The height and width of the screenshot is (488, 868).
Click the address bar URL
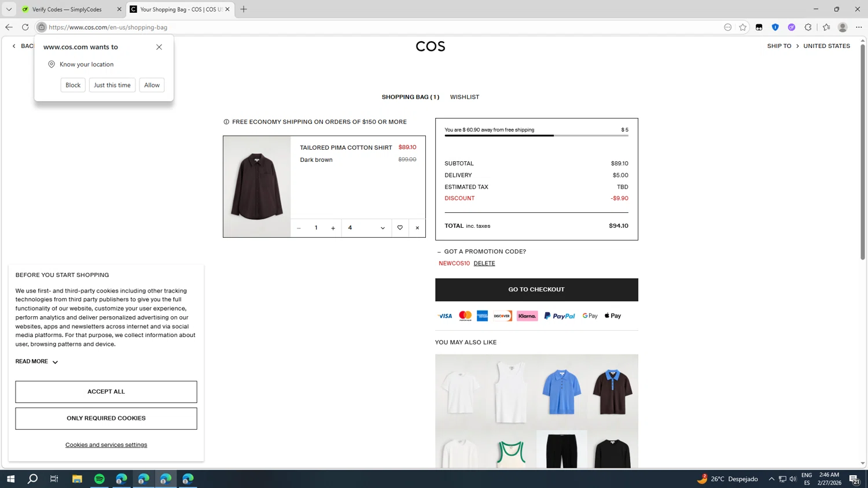coord(108,27)
